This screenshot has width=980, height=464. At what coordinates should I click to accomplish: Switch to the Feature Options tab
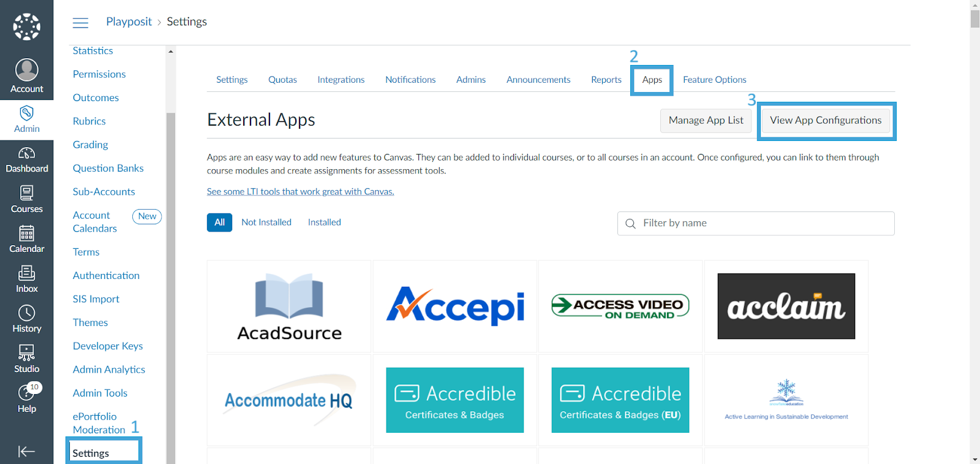[715, 80]
